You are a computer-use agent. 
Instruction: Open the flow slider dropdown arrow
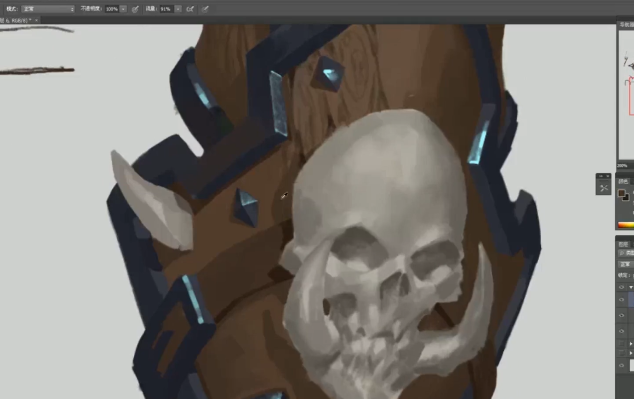(x=178, y=9)
